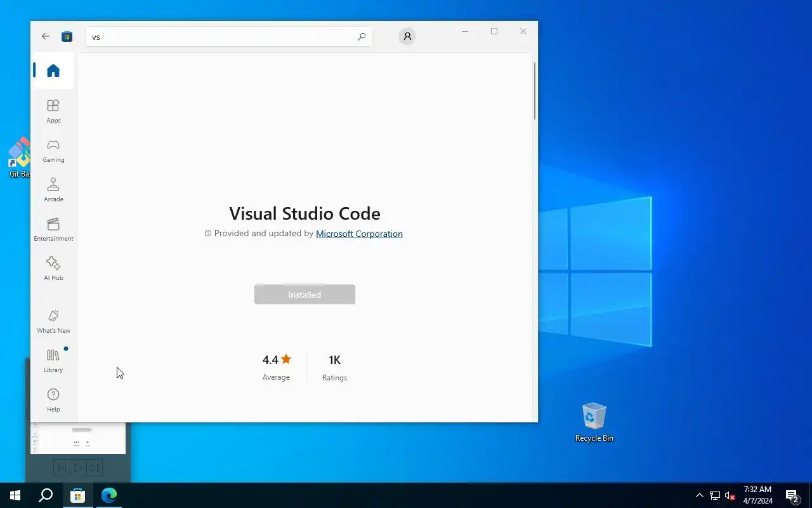Click the taskbar clock showing 7:32 AM
Image resolution: width=812 pixels, height=508 pixels.
758,495
